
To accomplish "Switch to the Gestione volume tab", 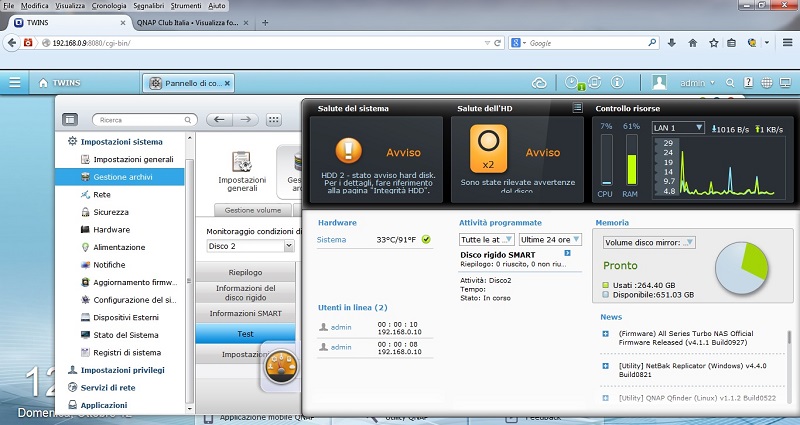I will (252, 211).
